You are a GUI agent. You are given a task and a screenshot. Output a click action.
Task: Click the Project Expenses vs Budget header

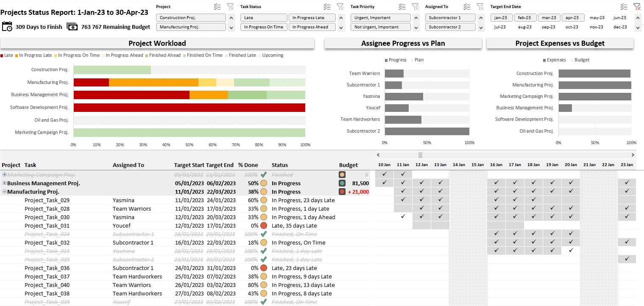(x=560, y=43)
